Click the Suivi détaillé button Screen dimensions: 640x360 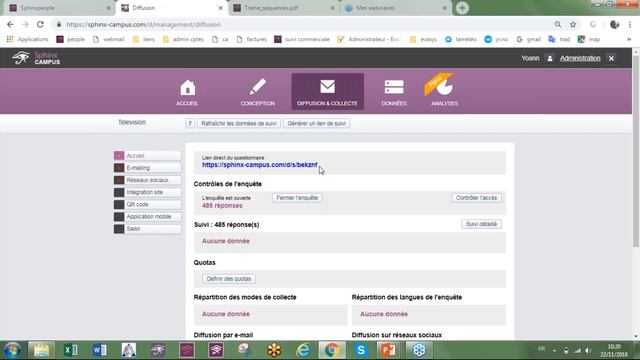tap(481, 224)
